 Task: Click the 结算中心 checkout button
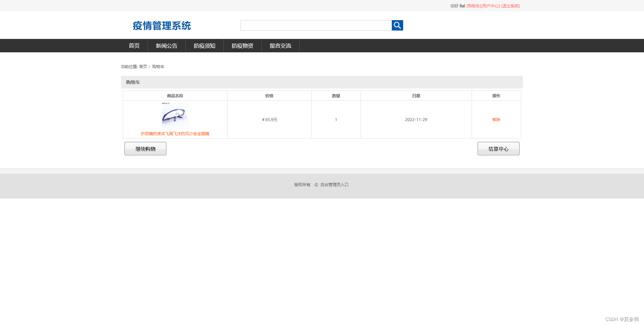coord(498,149)
